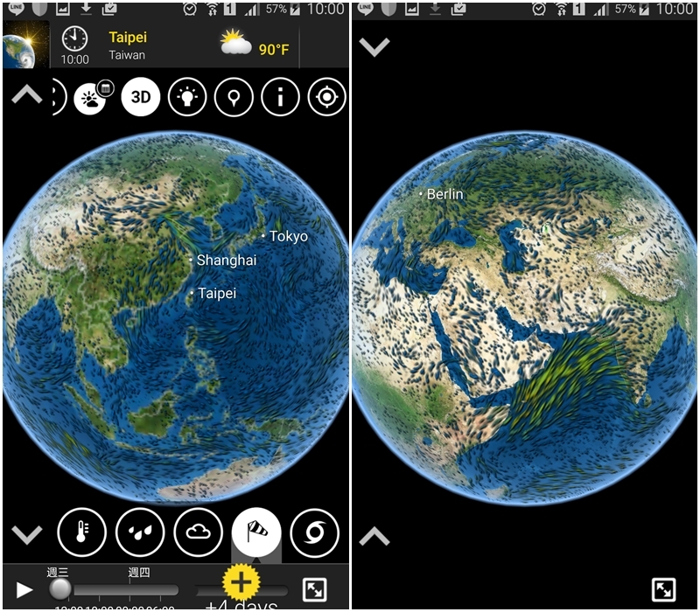Tap the location pin icon
Screen dimensions: 700x612
[234, 97]
